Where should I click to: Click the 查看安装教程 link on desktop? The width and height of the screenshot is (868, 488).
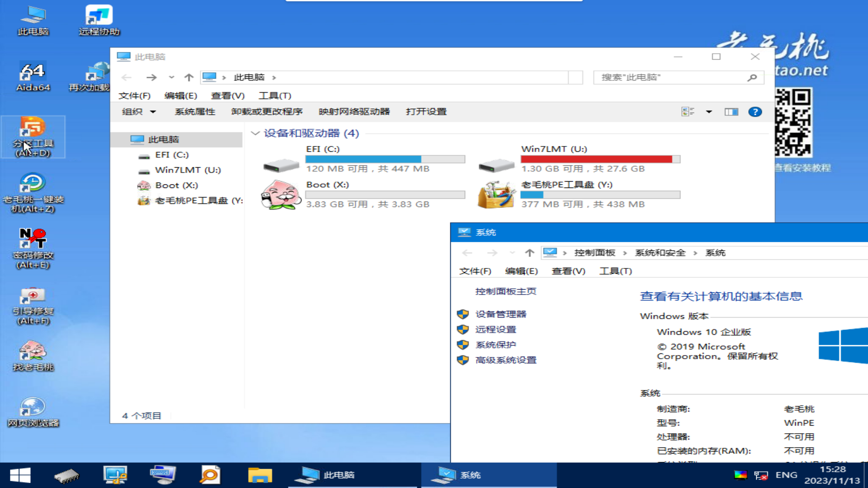click(x=802, y=168)
